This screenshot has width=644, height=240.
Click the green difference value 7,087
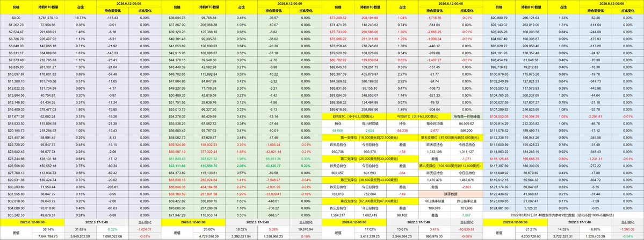coord(467,215)
